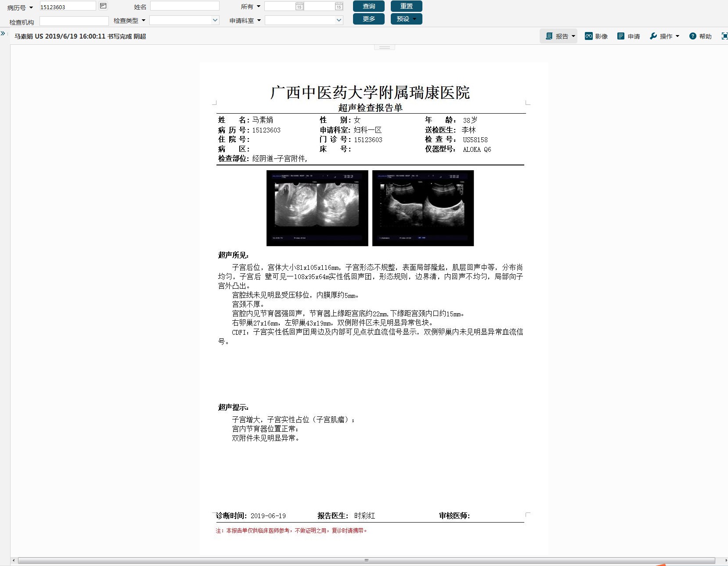Viewport: 728px width, 566px height.
Task: Open the 申请 request form
Action: (x=628, y=36)
